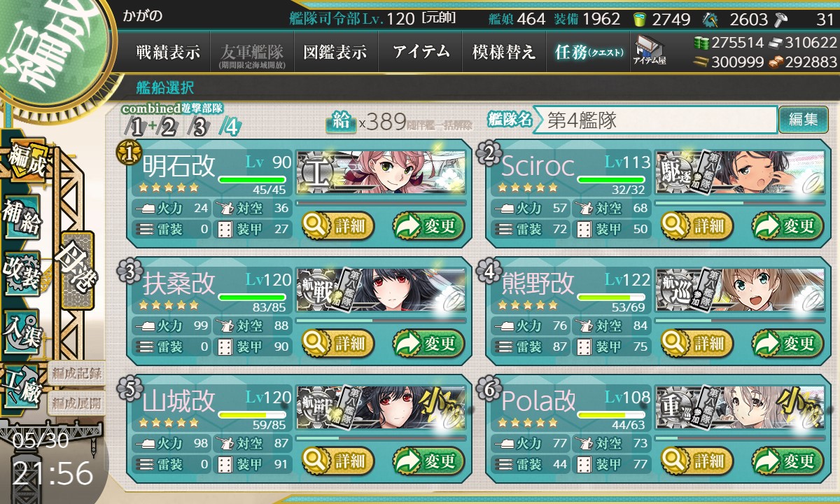Open 任務 (クエスト) quest menu

click(x=587, y=52)
